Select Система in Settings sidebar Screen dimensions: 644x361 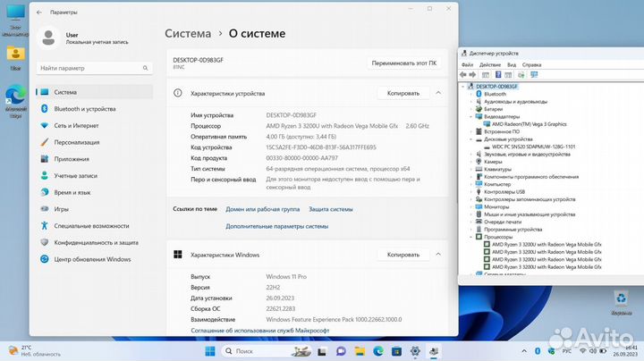coord(95,92)
